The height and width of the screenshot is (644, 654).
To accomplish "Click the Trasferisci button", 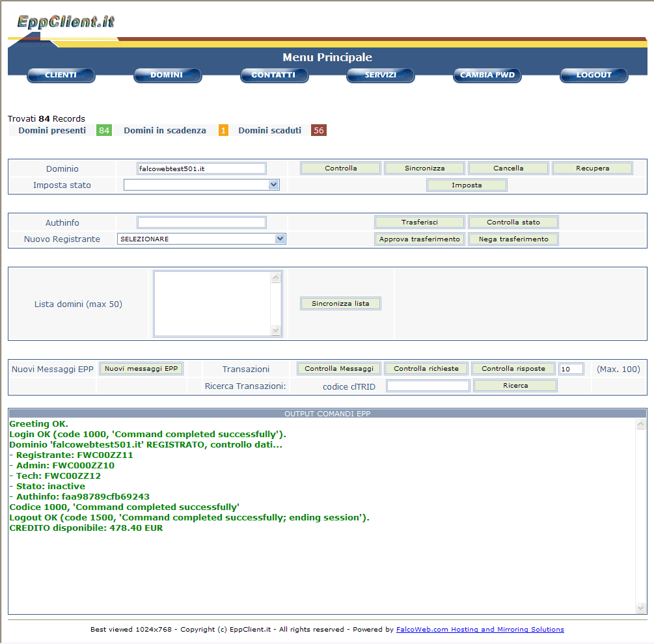I will [420, 222].
